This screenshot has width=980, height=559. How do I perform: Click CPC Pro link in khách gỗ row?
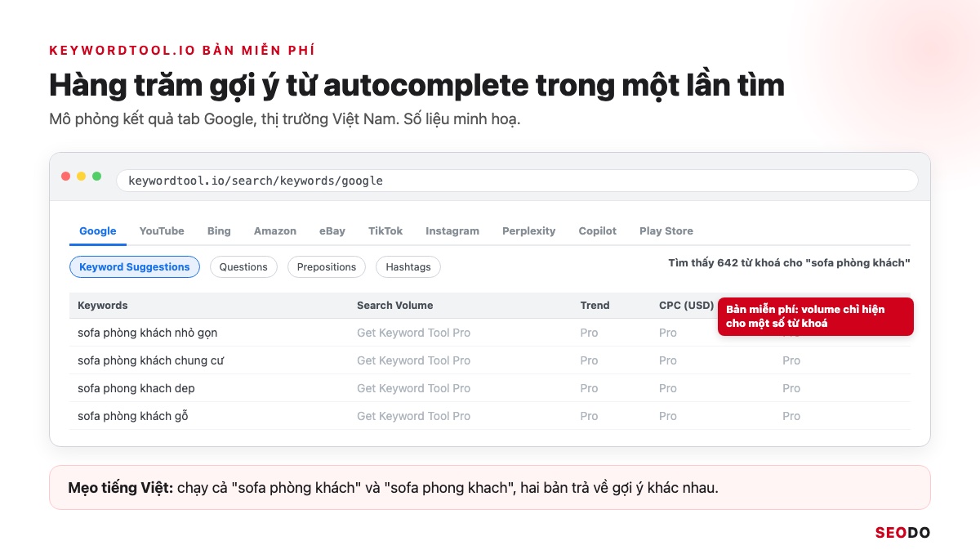668,417
